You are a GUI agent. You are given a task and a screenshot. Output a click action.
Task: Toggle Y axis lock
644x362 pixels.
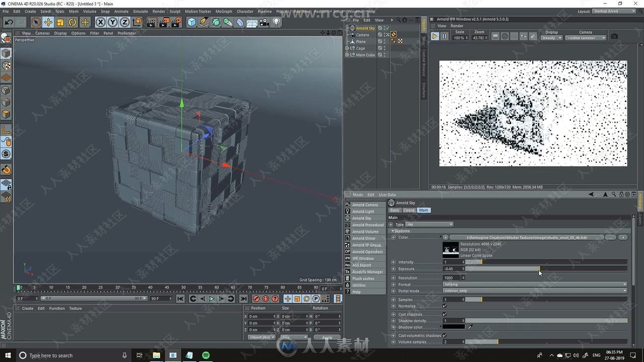coord(113,22)
